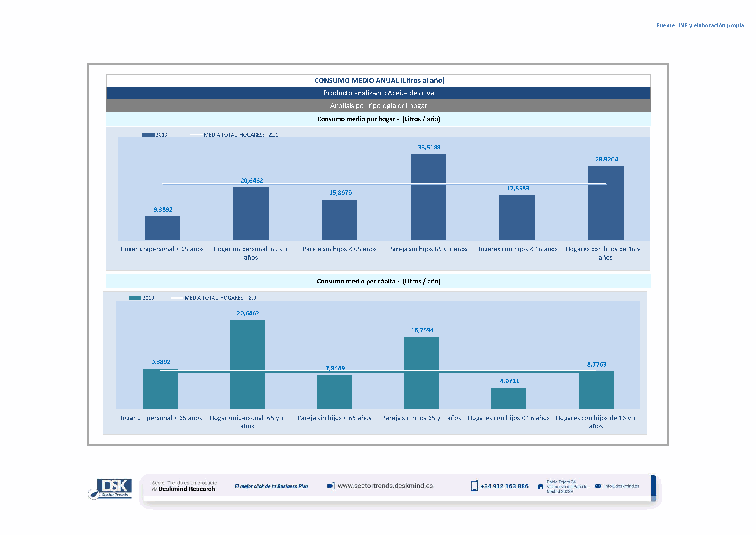Screen dimensions: 756x535
Task: Click the rocket emblem on DSK logo
Action: tap(94, 494)
